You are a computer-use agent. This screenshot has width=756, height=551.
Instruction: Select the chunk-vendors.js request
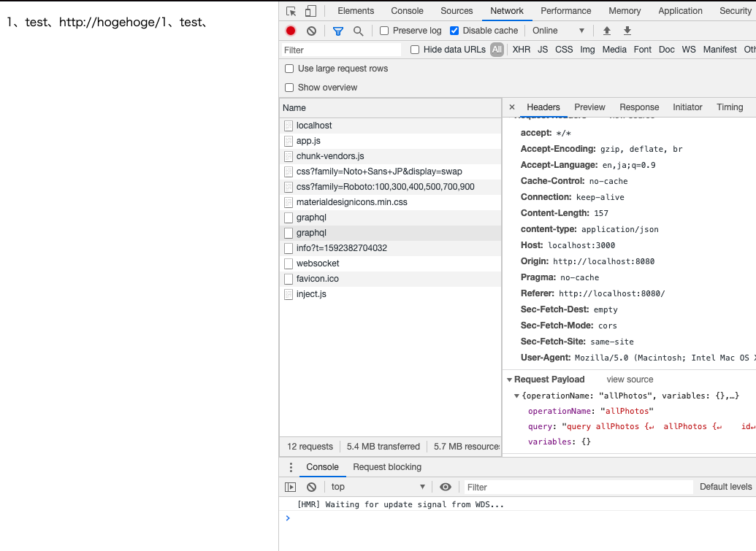point(390,156)
